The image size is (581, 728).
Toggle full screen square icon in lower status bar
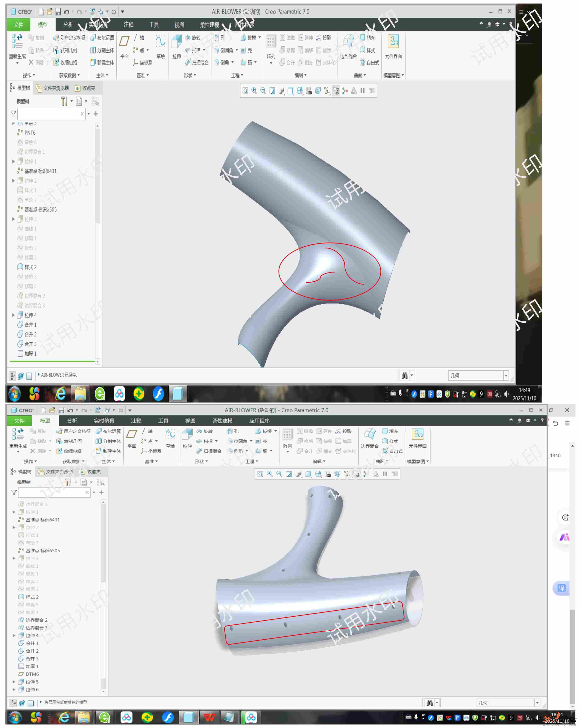[x=30, y=703]
